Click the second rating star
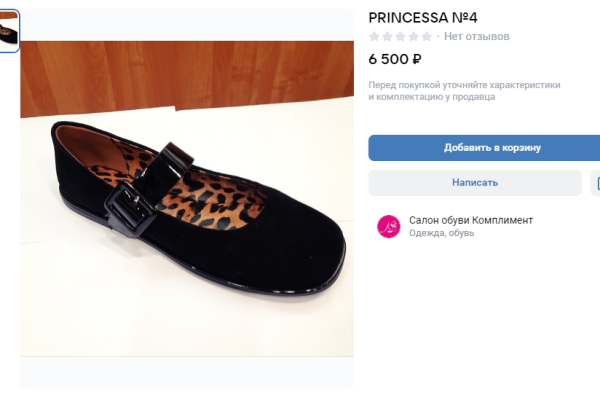This screenshot has height=400, width=600. [388, 36]
